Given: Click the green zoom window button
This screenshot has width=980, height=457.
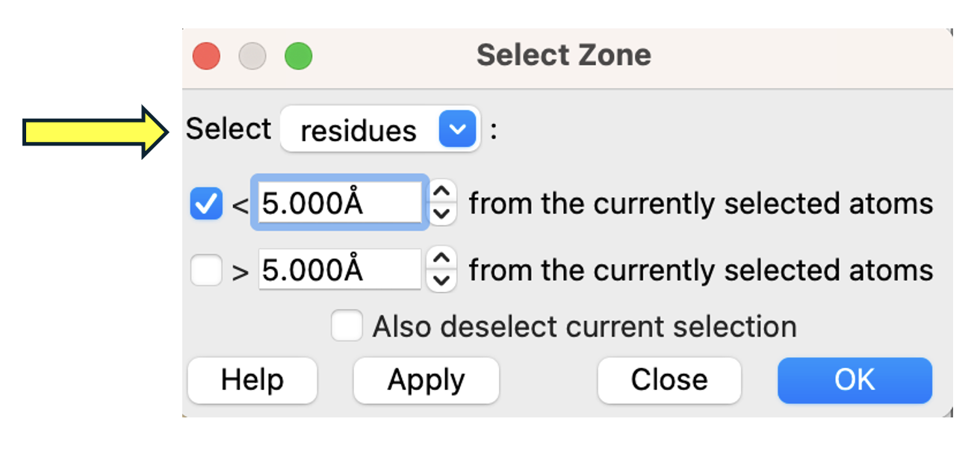Looking at the screenshot, I should (299, 57).
